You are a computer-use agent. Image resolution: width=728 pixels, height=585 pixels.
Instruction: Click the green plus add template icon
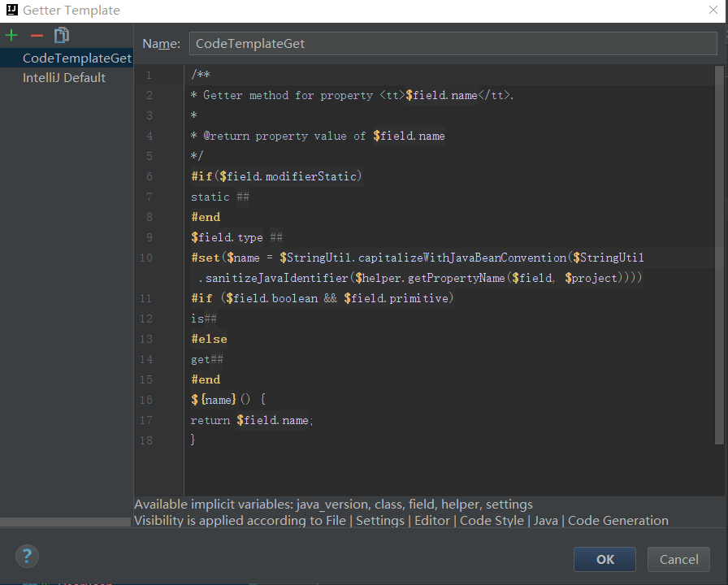(11, 36)
